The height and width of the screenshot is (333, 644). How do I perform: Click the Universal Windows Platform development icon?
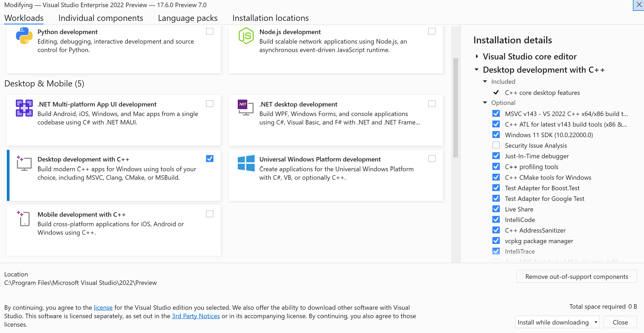point(246,164)
